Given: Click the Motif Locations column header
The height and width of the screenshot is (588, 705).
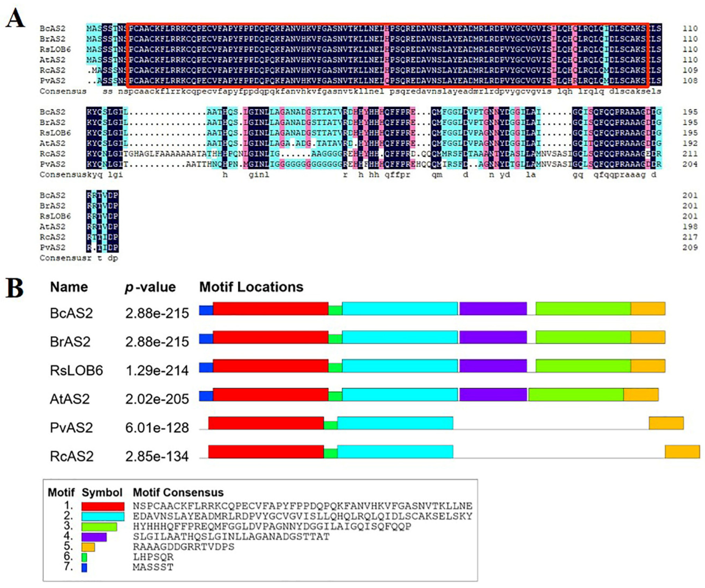Looking at the screenshot, I should (x=251, y=287).
